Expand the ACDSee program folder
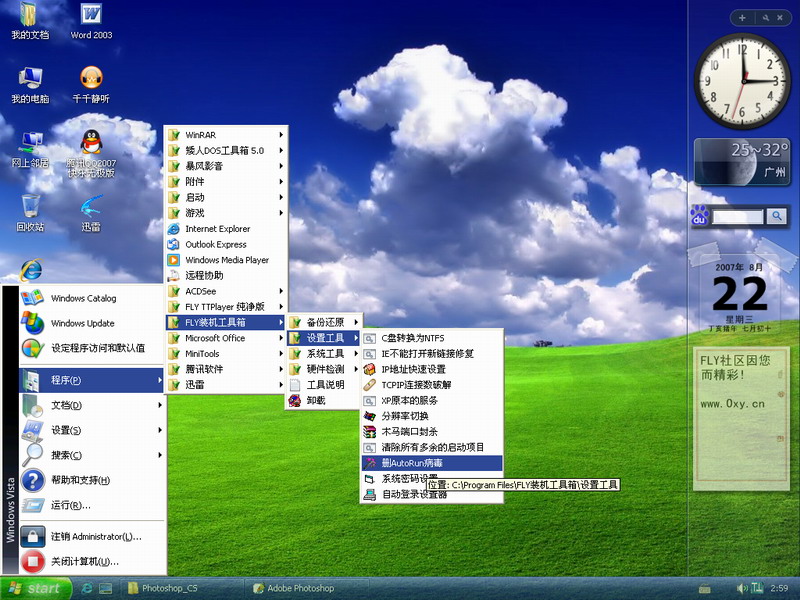800x600 pixels. click(226, 291)
